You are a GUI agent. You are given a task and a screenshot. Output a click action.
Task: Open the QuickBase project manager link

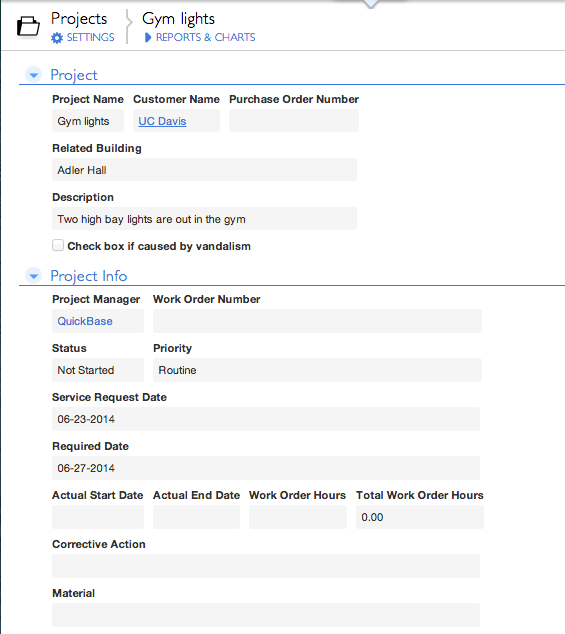pos(85,321)
